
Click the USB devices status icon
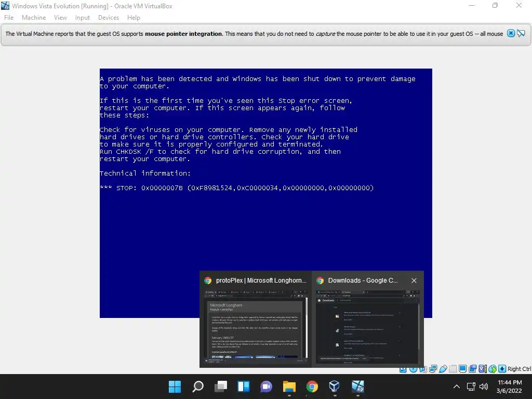[443, 369]
